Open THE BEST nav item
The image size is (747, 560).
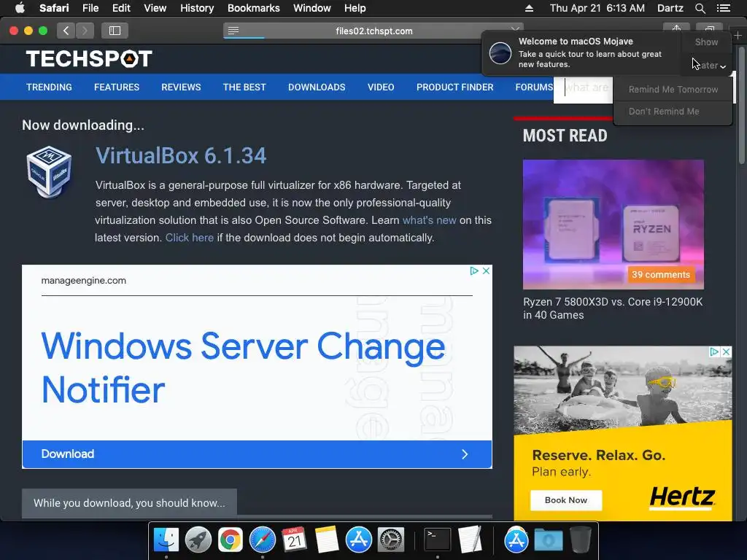click(x=244, y=87)
